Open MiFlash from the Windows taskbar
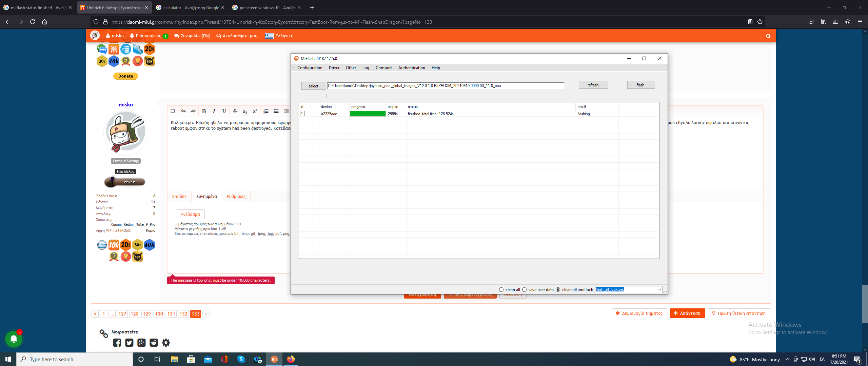868x366 pixels. 274,359
